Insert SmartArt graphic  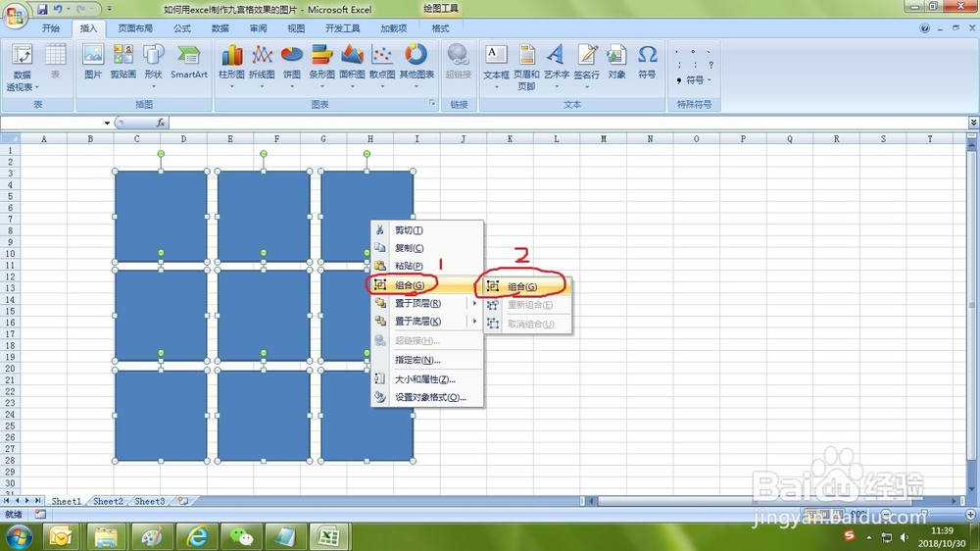coord(189,62)
